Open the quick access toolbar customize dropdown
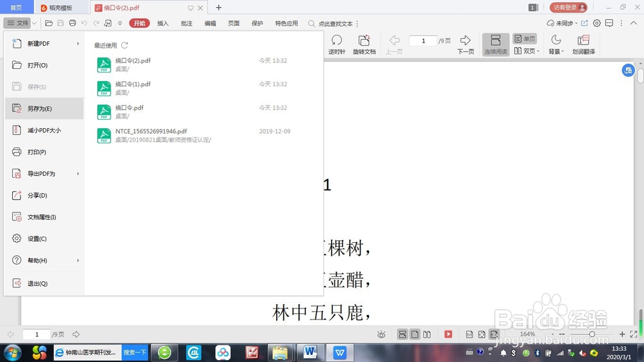644x362 pixels. (x=120, y=23)
